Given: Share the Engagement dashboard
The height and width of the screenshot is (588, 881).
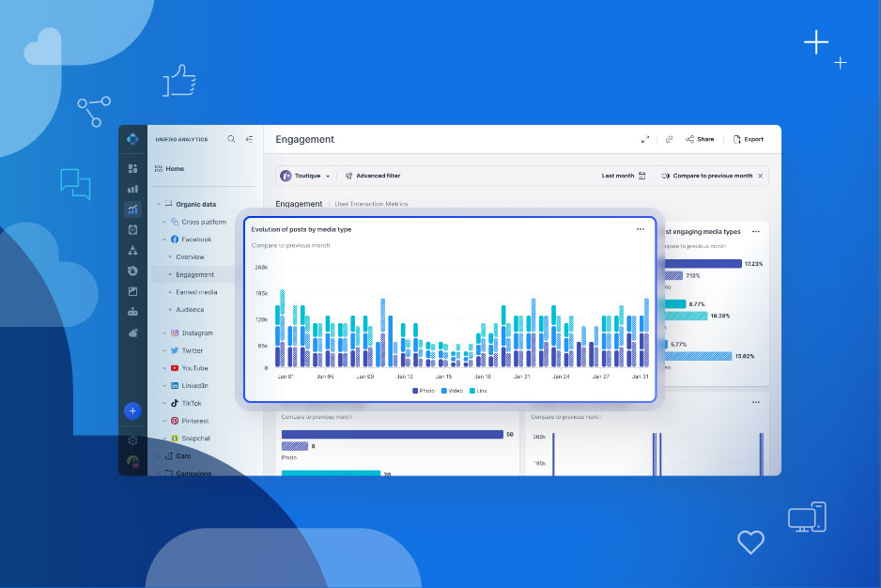Looking at the screenshot, I should [700, 138].
